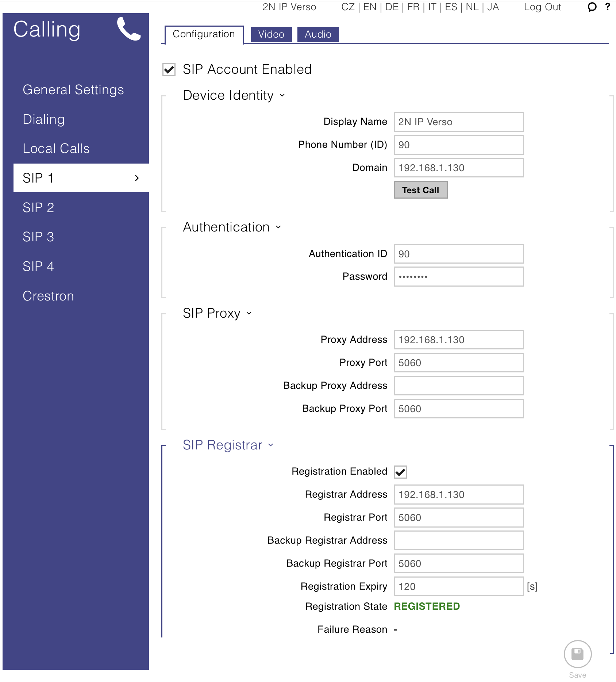Switch to the Audio tab
Image resolution: width=616 pixels, height=682 pixels.
(318, 34)
